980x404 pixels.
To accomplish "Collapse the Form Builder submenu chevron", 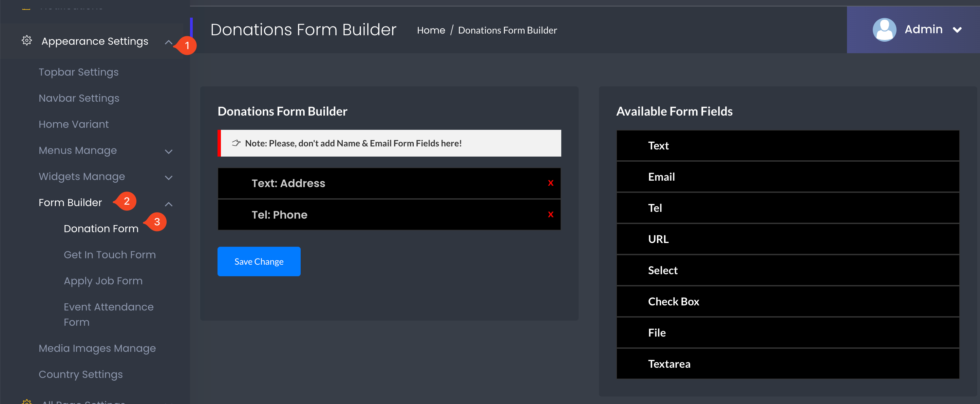I will click(169, 204).
